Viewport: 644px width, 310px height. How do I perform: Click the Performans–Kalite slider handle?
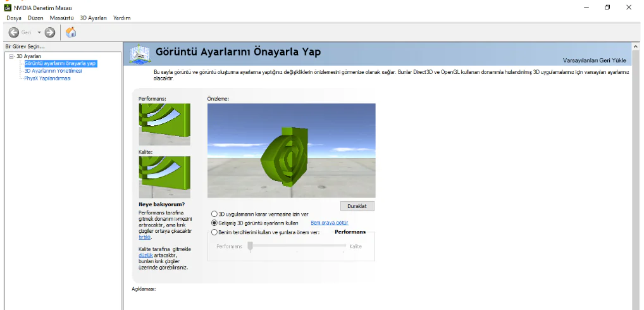251,246
